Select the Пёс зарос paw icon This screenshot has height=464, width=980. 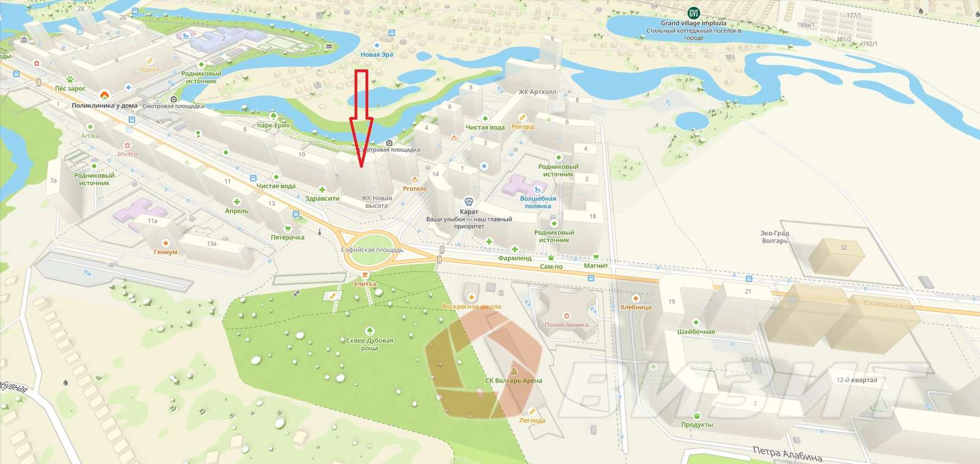(70, 79)
